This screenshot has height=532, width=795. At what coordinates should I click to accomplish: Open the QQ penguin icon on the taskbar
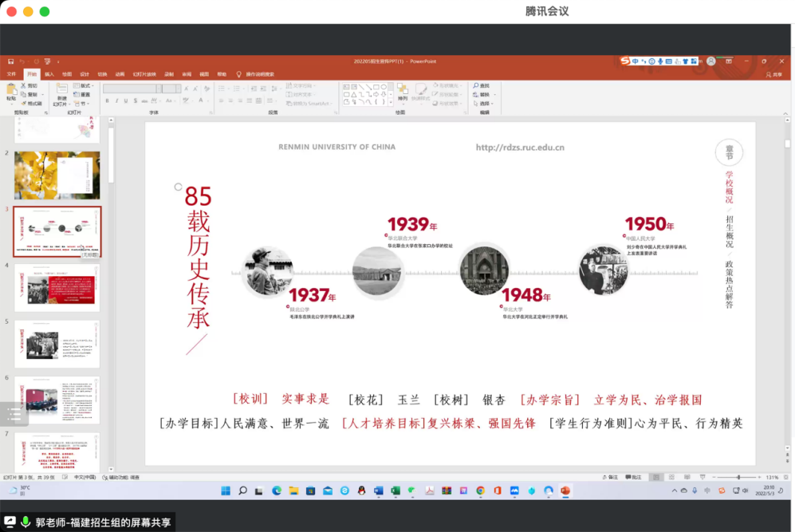pos(361,491)
